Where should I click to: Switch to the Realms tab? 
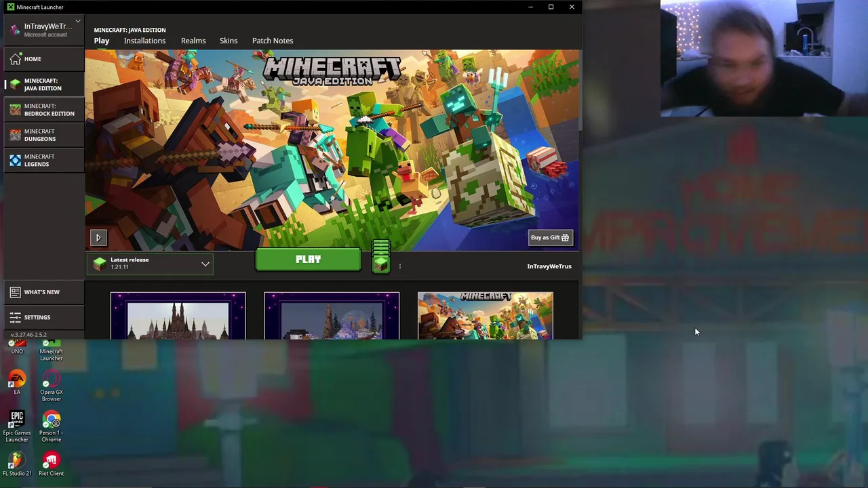click(x=193, y=41)
